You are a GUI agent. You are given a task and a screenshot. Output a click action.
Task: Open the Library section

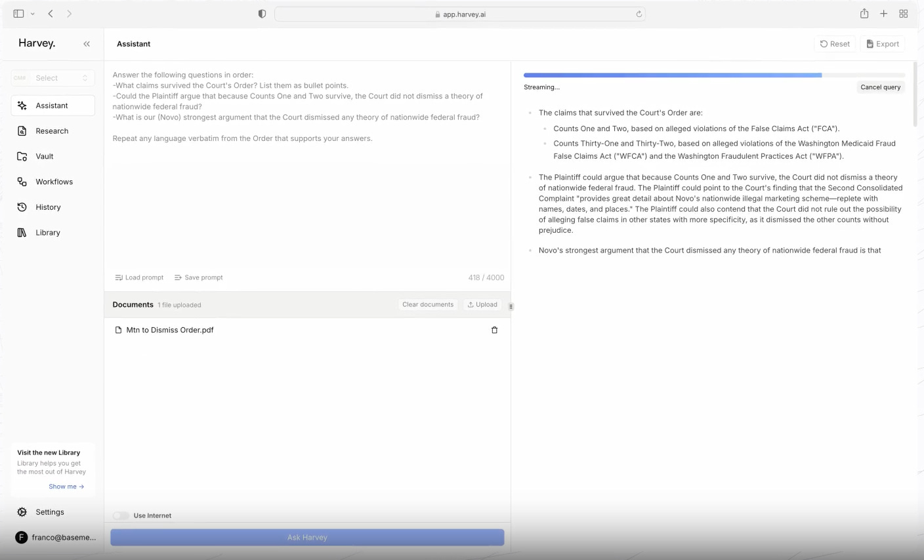52,233
